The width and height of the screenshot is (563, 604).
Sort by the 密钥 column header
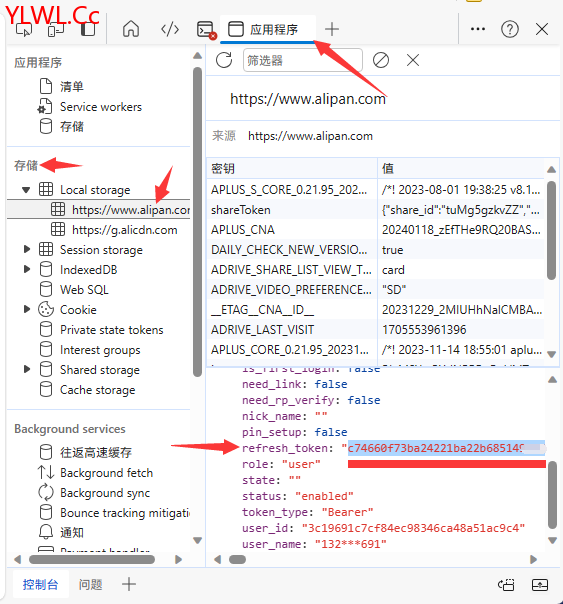point(292,168)
